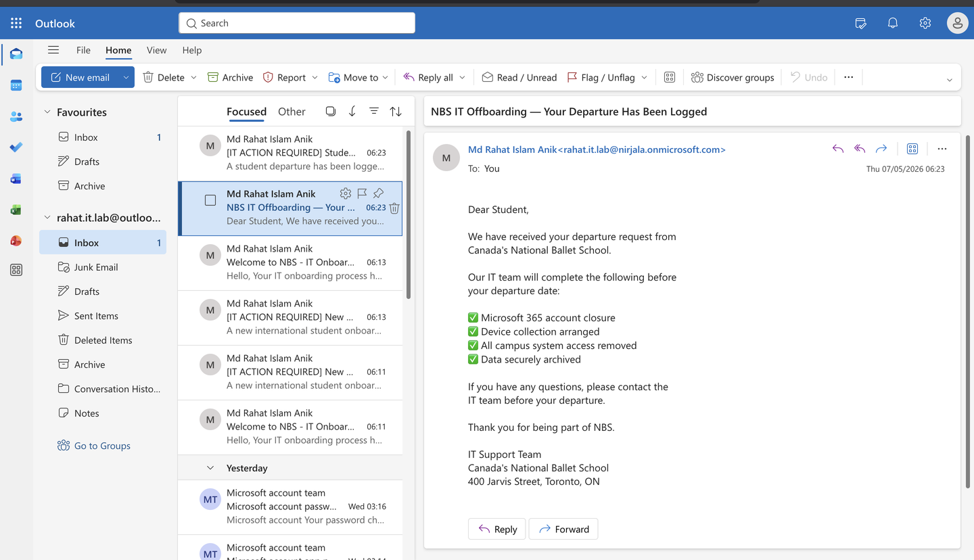Click the message list scrollbar
The image size is (974, 560).
pos(408,215)
